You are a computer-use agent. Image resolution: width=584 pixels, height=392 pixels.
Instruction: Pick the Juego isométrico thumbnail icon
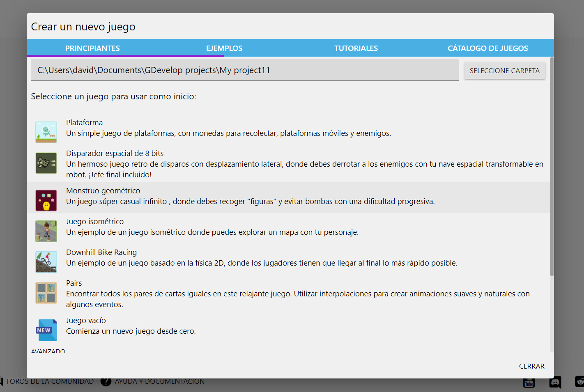click(x=46, y=231)
